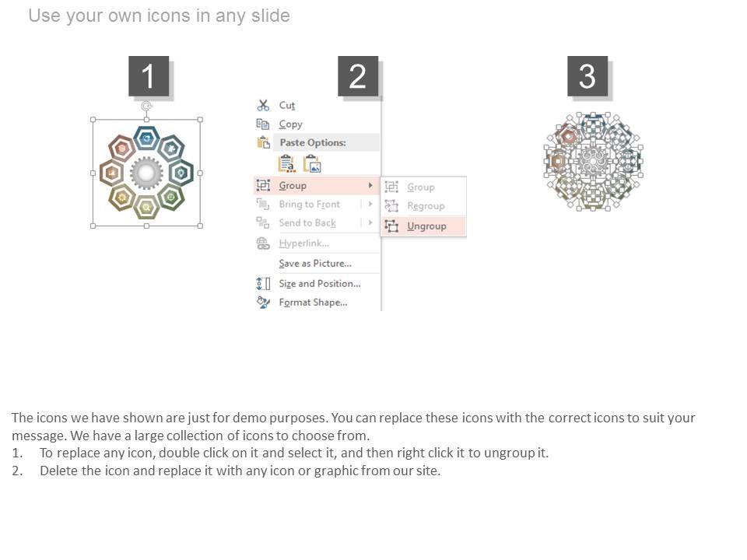Click the Hyperlink menu entry
Image resolution: width=747 pixels, height=560 pixels.
(x=304, y=243)
